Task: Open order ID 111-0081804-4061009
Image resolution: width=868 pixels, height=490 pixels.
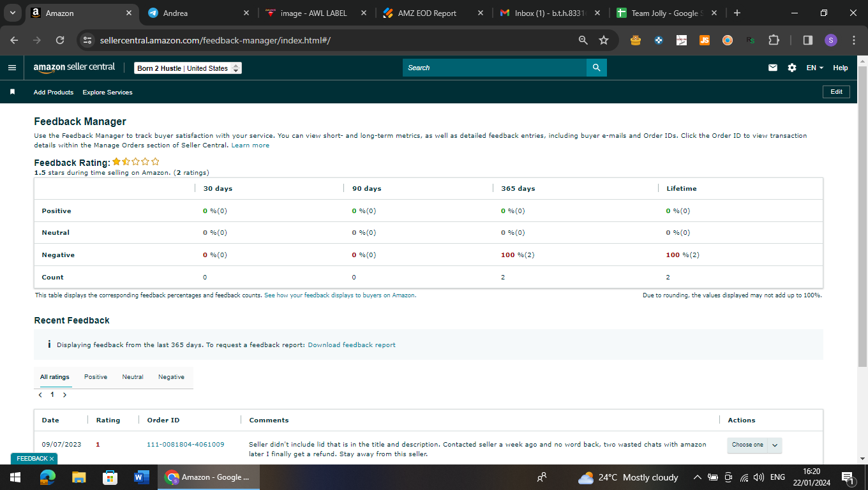Action: 186,445
